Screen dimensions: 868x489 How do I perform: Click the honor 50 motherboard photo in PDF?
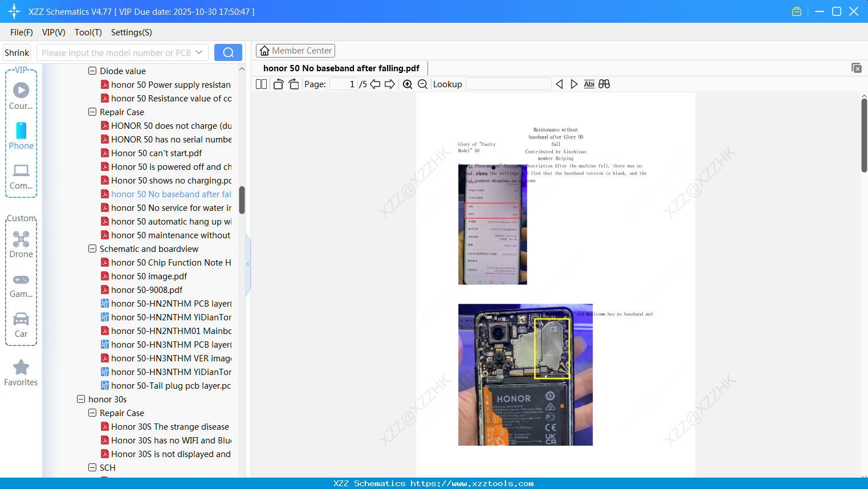click(x=525, y=374)
